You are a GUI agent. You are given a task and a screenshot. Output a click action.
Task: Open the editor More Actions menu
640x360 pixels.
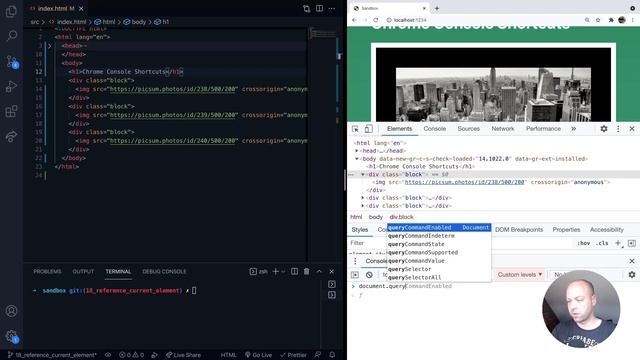click(x=332, y=9)
